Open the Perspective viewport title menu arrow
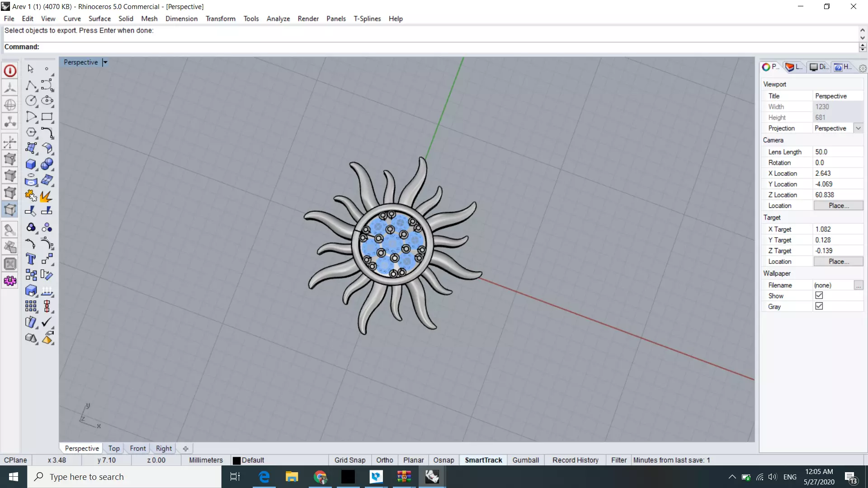 tap(105, 62)
